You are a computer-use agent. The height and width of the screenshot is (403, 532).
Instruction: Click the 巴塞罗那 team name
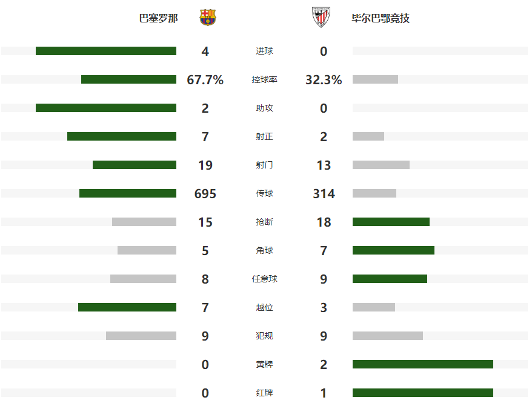coord(159,18)
